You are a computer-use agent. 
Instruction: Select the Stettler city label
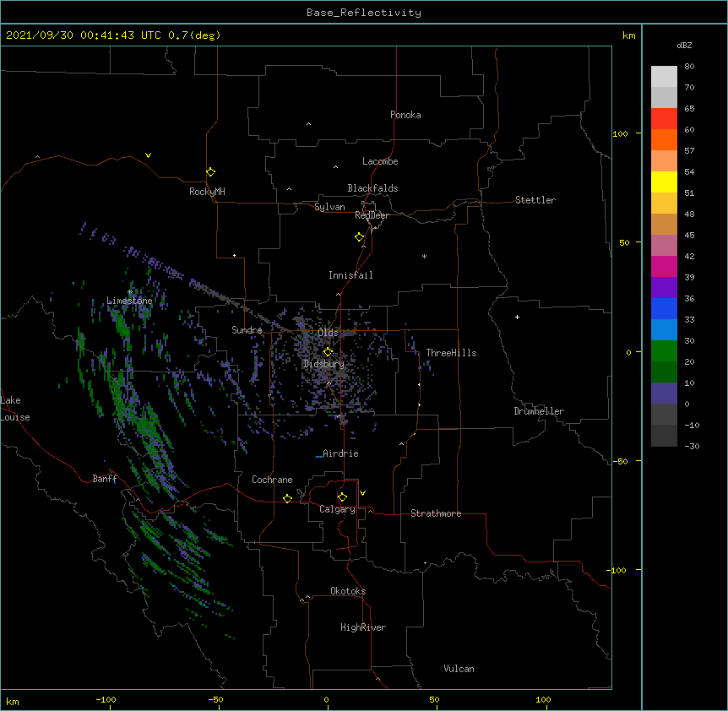535,200
